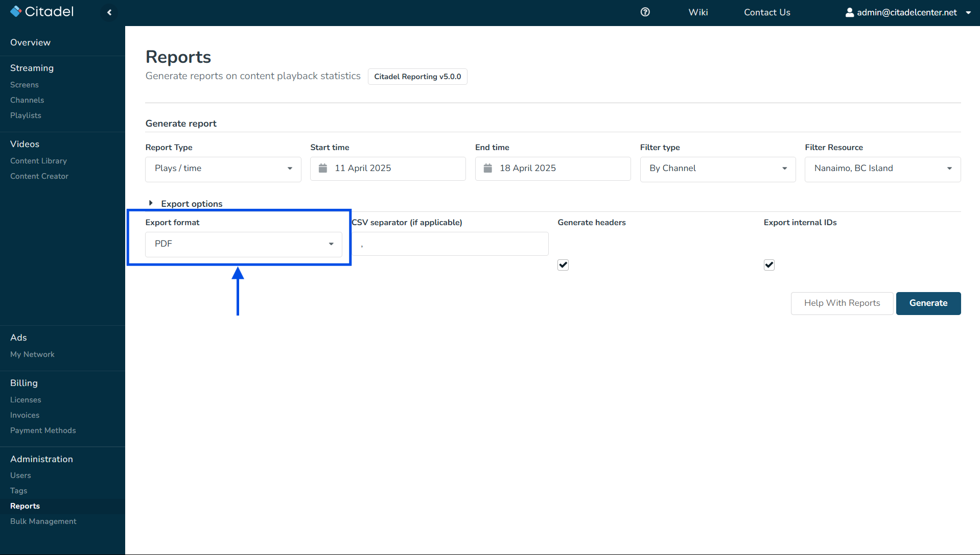Open Bulk Management in the sidebar

point(43,521)
